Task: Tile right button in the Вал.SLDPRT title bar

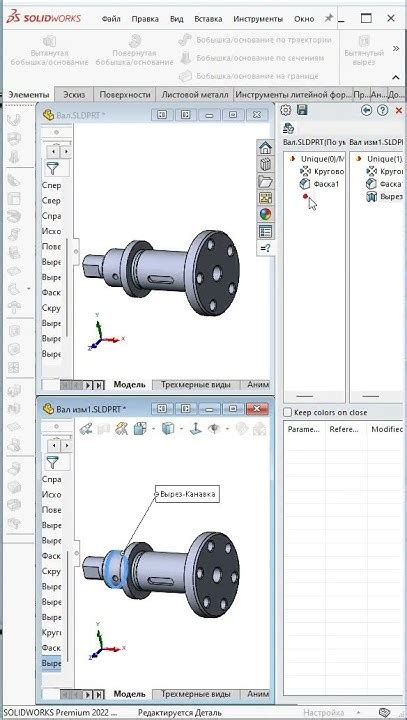Action: tap(186, 114)
